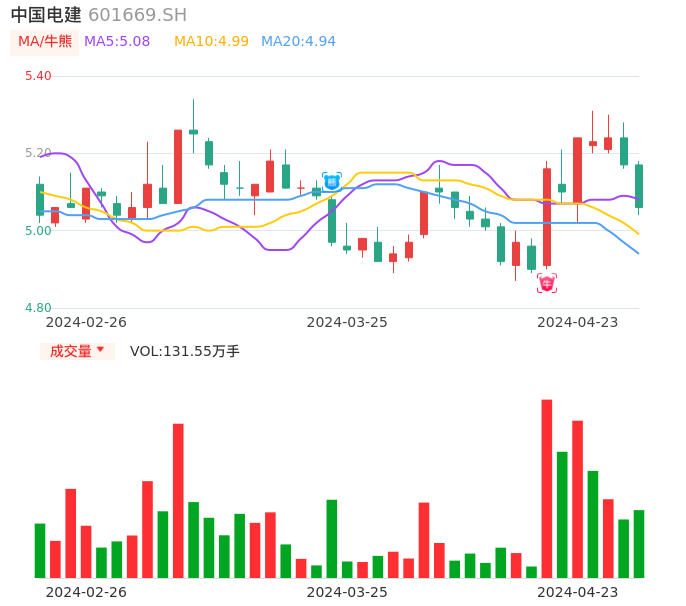The height and width of the screenshot is (606, 686).
Task: Click the blue bear marker icon
Action: coord(332,181)
